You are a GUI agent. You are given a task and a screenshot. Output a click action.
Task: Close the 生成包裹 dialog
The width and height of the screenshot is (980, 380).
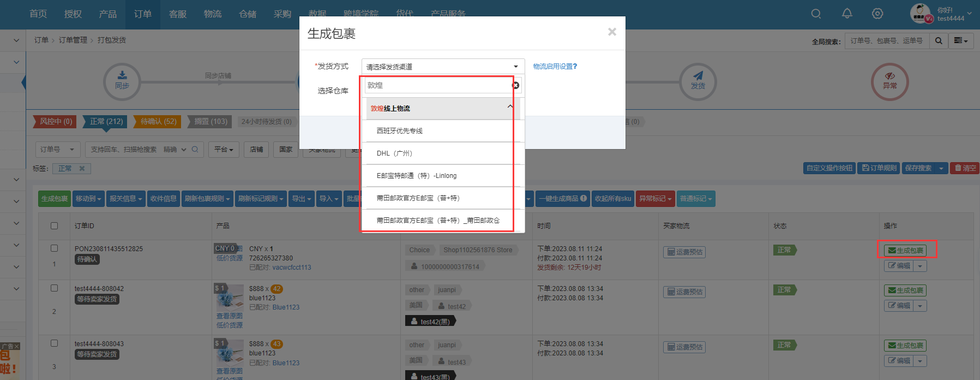[x=612, y=32]
